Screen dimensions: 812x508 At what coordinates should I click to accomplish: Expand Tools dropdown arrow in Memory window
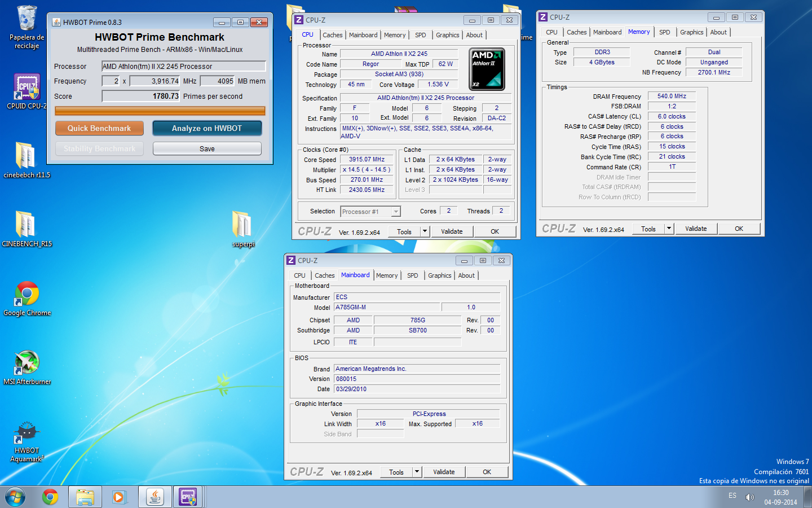coord(669,229)
